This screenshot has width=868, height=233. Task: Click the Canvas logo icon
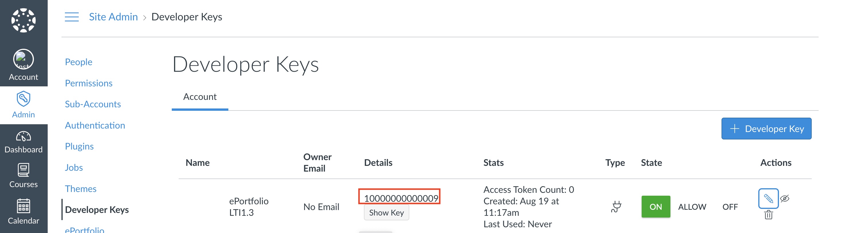point(24,20)
